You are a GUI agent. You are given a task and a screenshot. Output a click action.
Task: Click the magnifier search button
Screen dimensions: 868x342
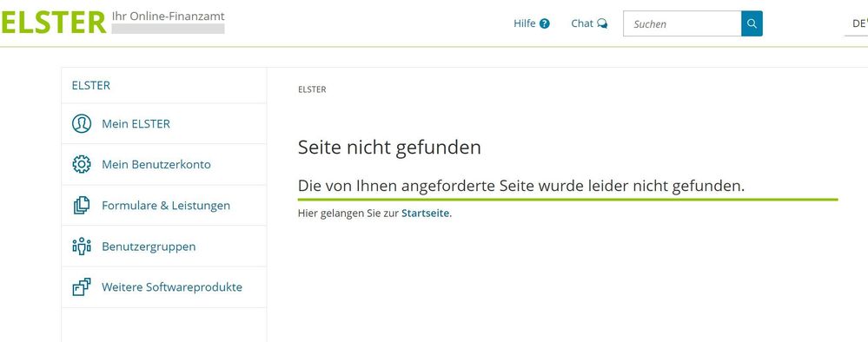click(x=752, y=23)
